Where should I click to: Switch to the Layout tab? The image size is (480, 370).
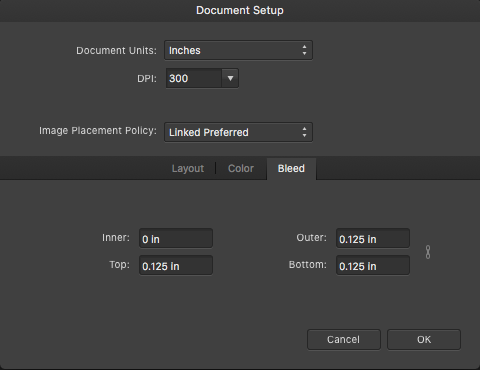click(x=188, y=168)
